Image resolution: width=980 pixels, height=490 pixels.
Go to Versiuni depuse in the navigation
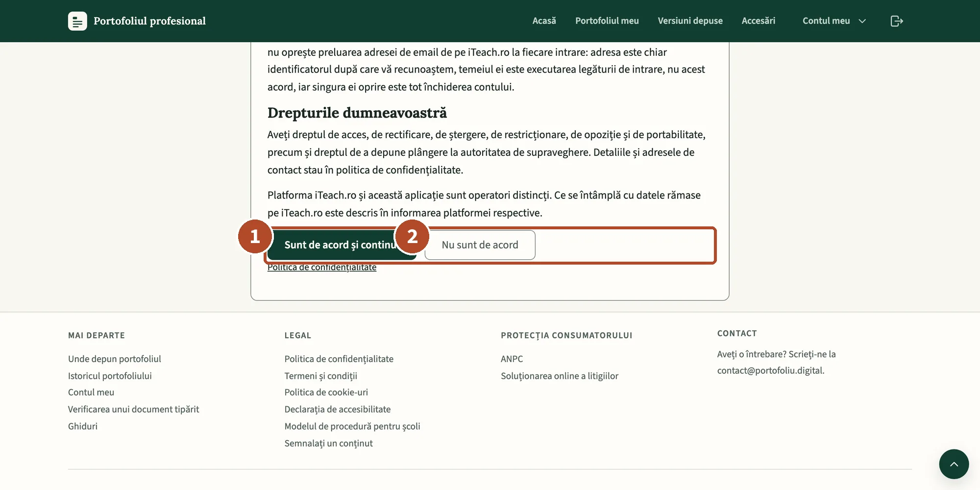690,21
